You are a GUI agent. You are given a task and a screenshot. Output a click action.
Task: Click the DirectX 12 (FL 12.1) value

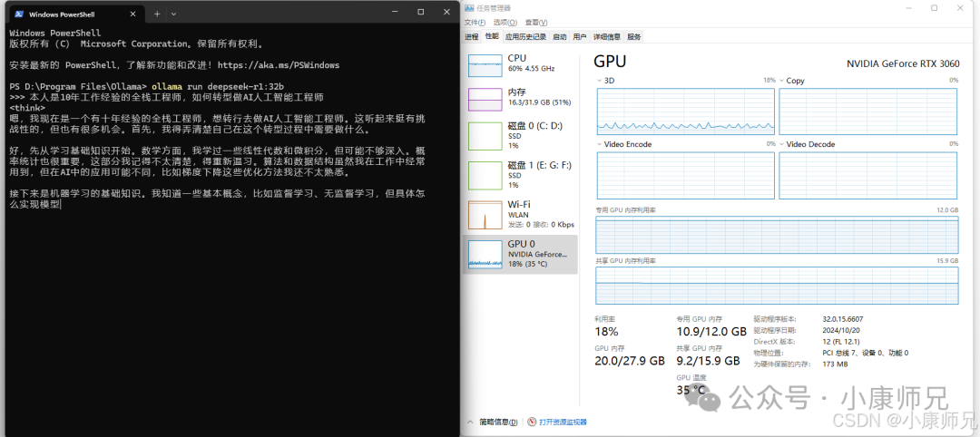coord(841,342)
